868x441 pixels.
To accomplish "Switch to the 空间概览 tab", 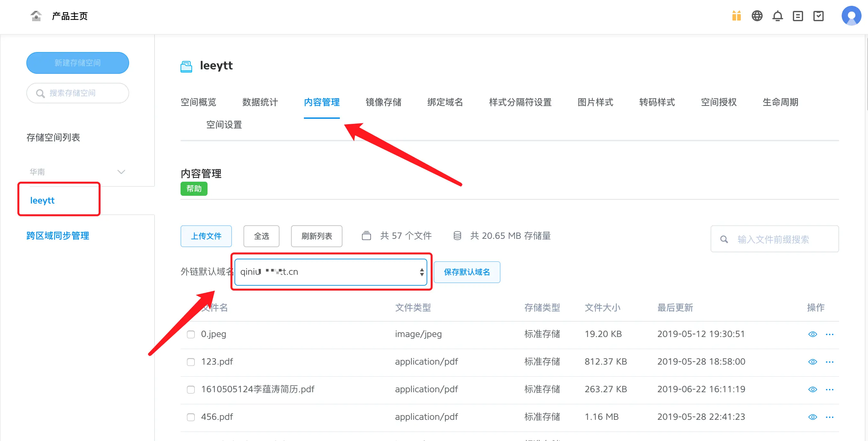I will 198,102.
